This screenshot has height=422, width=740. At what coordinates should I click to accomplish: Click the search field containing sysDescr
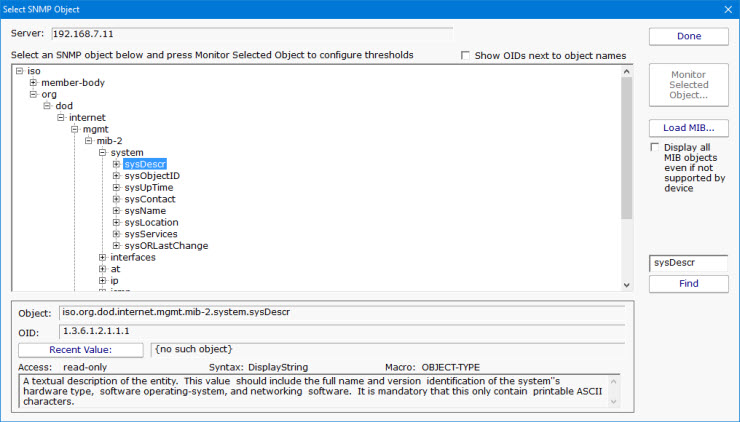(688, 263)
